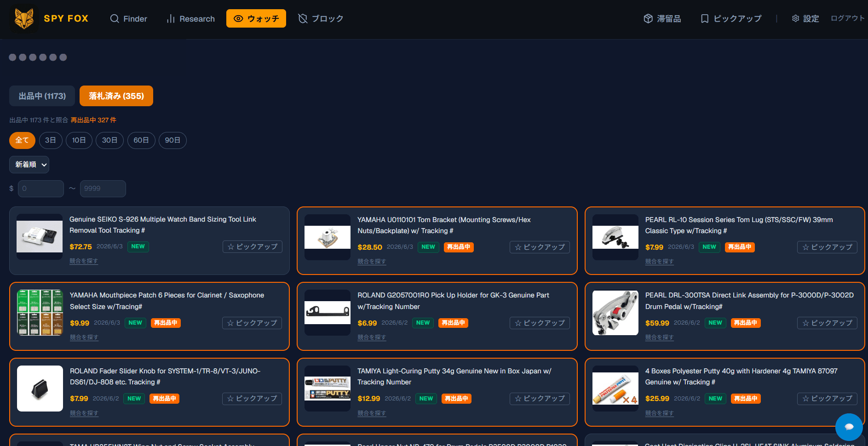868x446 pixels.
Task: Click the YAMAHA U0110101 Tom Bracket title
Action: click(x=444, y=225)
